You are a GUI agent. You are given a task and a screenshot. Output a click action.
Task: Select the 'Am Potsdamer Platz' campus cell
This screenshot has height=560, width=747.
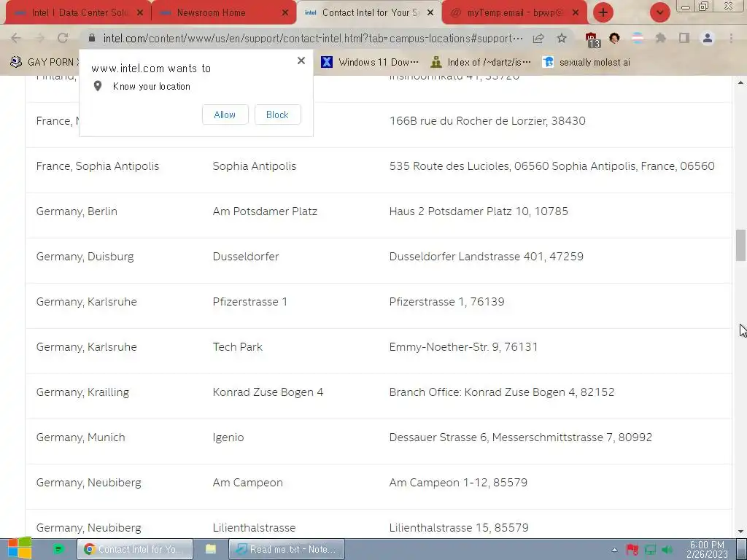click(265, 211)
